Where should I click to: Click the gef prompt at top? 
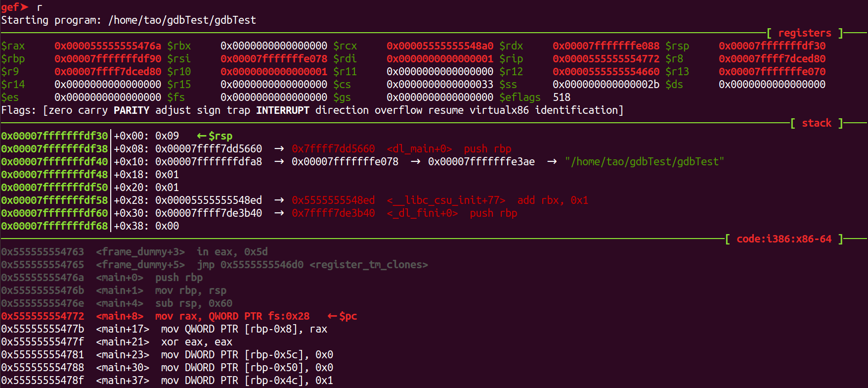click(15, 7)
